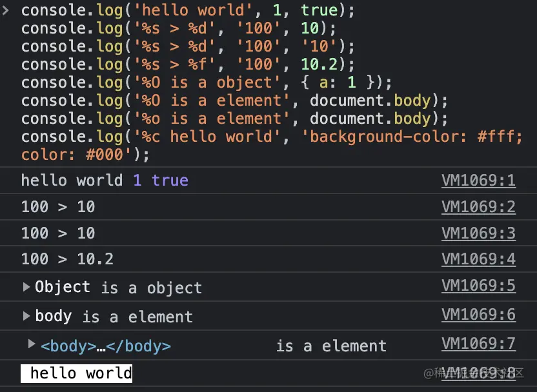Open source link VM1069:5
Screen dimensions: 537x392
pos(478,285)
